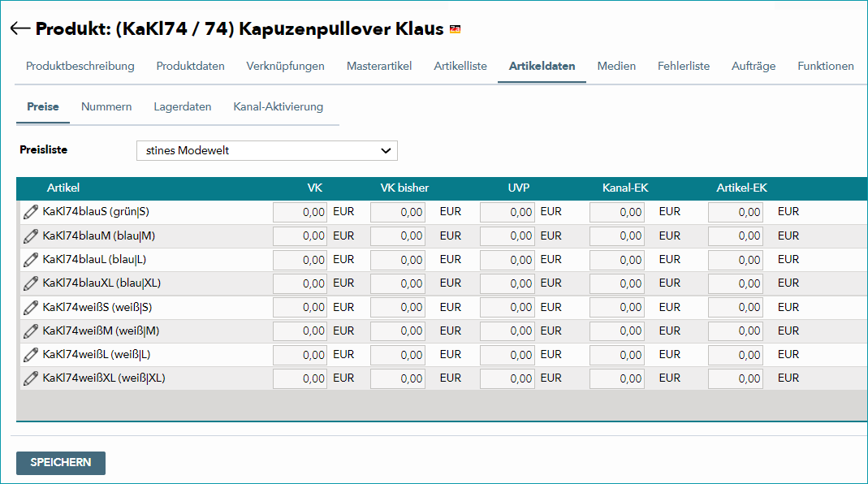Open the Funktionen tab
Image resolution: width=868 pixels, height=484 pixels.
coord(826,66)
